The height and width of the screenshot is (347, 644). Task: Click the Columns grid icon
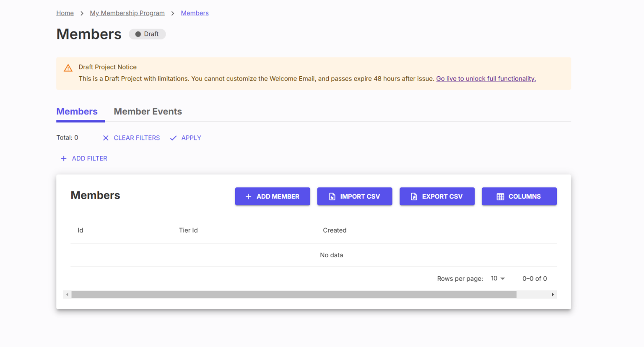click(500, 197)
